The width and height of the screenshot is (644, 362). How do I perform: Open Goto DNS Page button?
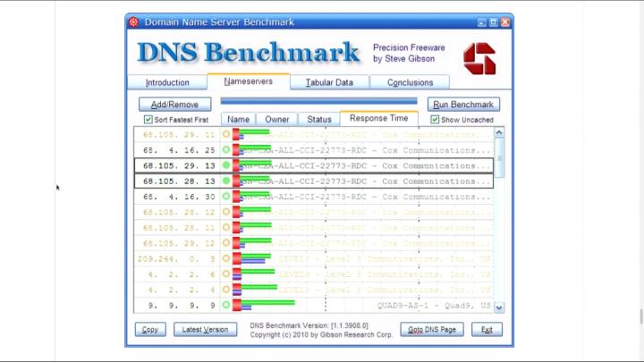(432, 330)
